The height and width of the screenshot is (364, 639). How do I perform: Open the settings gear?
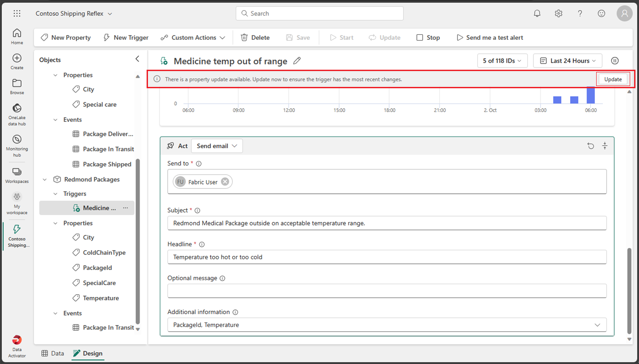point(559,14)
